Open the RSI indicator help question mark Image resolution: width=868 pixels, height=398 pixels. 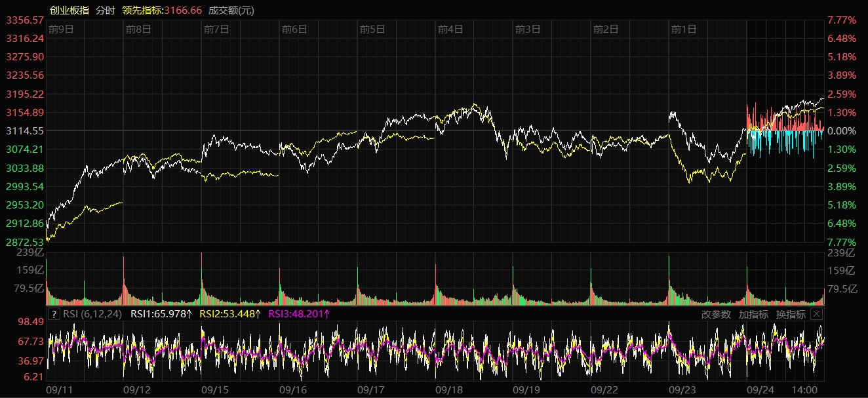(54, 314)
